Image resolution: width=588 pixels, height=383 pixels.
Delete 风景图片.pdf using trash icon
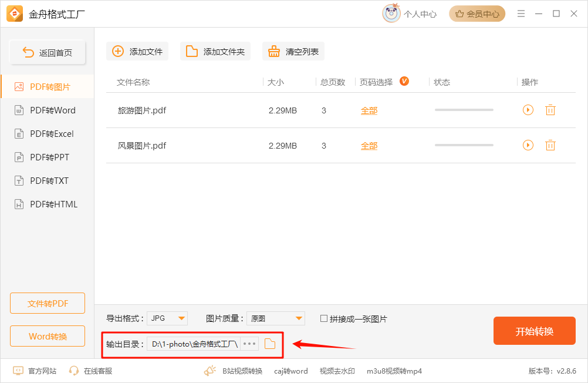click(550, 145)
